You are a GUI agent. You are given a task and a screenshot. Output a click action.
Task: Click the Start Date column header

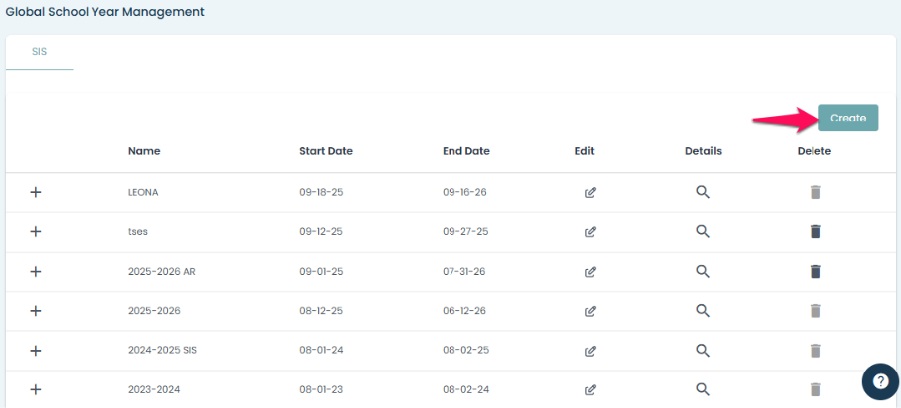click(325, 151)
